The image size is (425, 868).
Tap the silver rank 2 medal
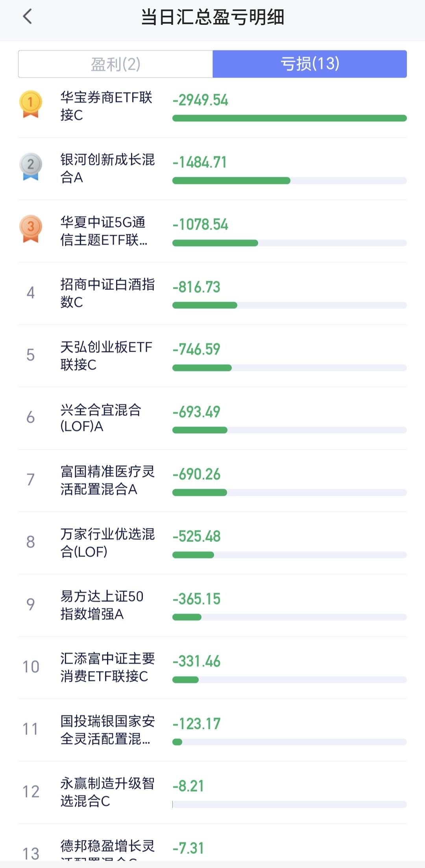point(31,166)
